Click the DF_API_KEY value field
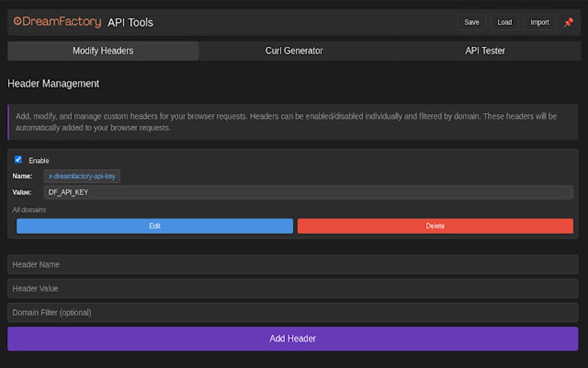 click(x=308, y=192)
